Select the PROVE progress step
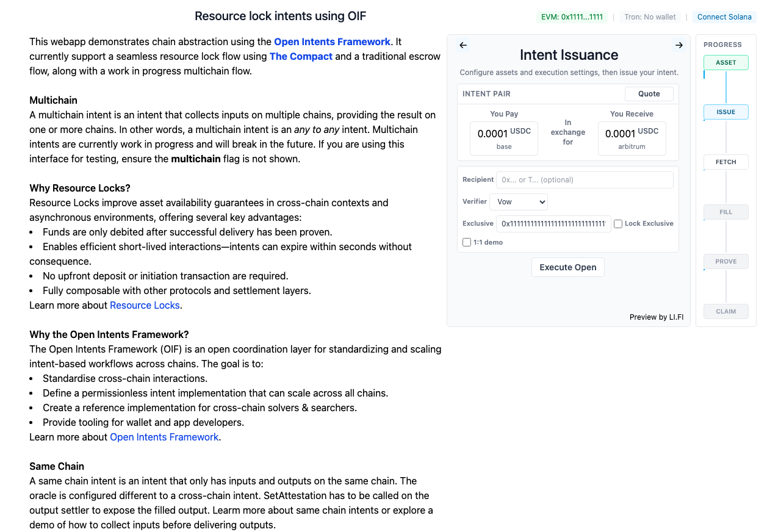This screenshot has width=781, height=532. coord(726,261)
